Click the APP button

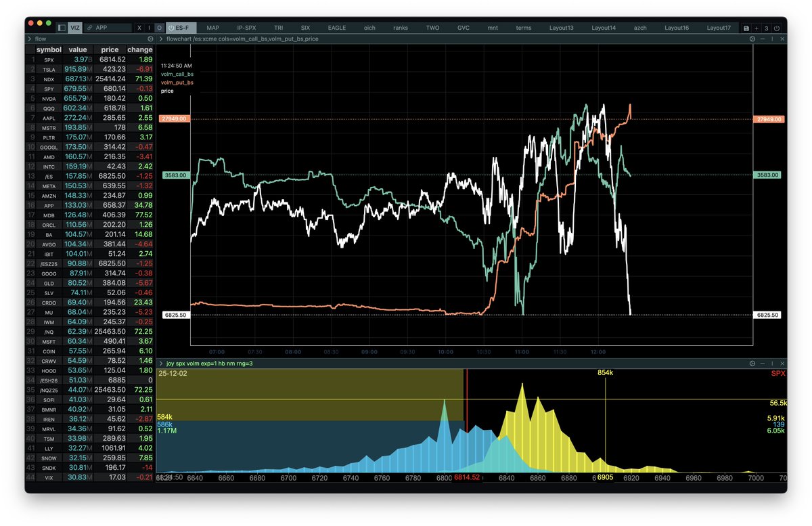click(x=101, y=28)
